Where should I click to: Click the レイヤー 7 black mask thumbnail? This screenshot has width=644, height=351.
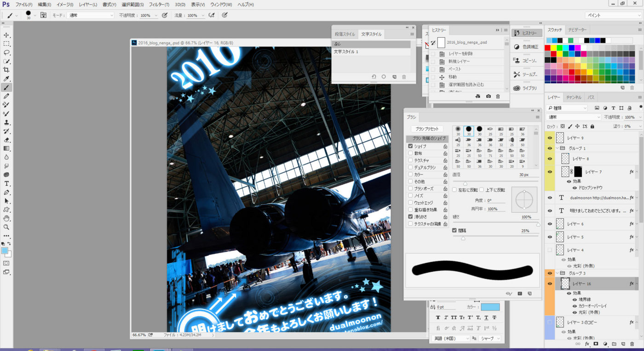pyautogui.click(x=578, y=172)
